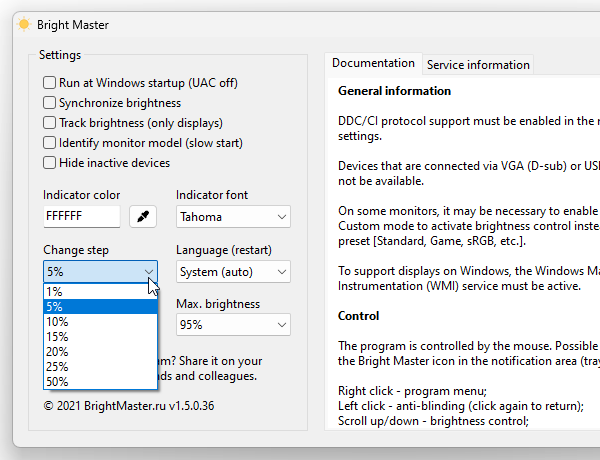600x460 pixels.
Task: Collapse the Change step combo box
Action: pyautogui.click(x=100, y=272)
